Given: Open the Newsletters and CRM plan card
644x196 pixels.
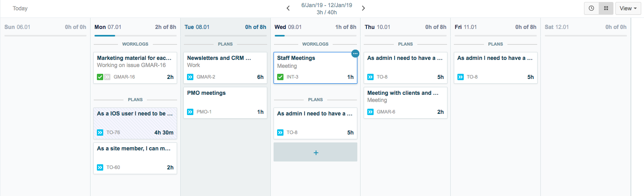Looking at the screenshot, I should [225, 63].
